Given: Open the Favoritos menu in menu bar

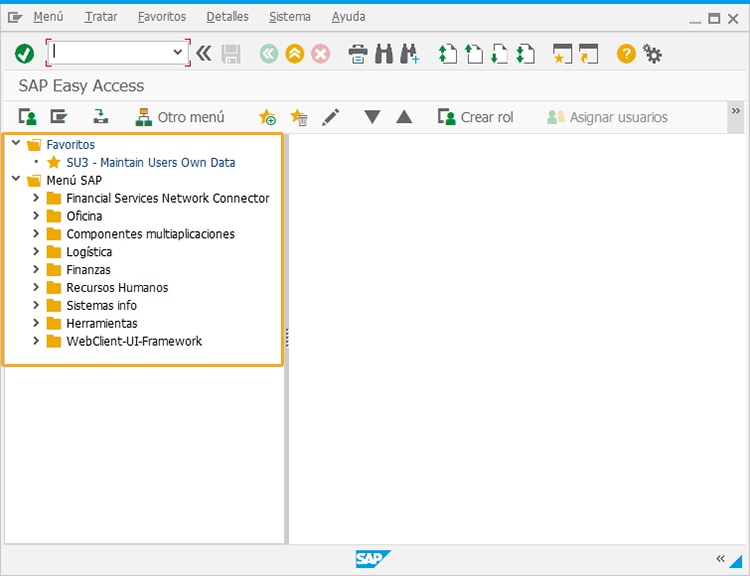Looking at the screenshot, I should tap(162, 17).
